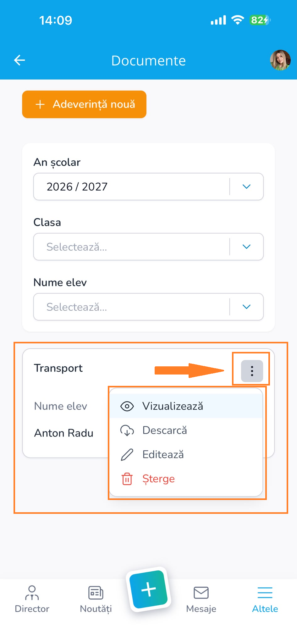Expand the Nume elev dropdown chevron

(247, 307)
